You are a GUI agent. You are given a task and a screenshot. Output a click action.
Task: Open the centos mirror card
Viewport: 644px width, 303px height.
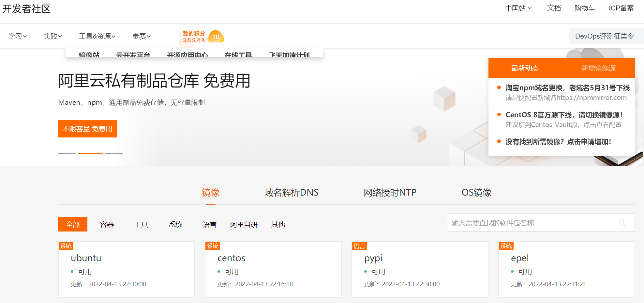pos(273,269)
